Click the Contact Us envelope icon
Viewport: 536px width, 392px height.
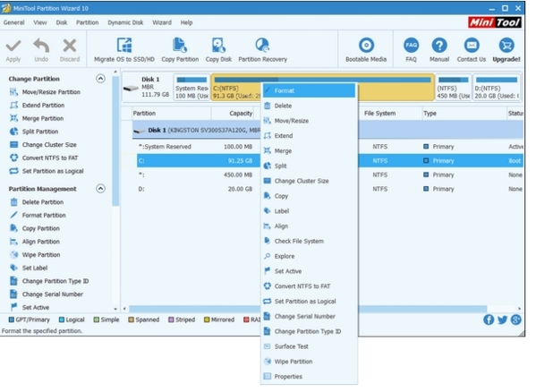tap(472, 46)
